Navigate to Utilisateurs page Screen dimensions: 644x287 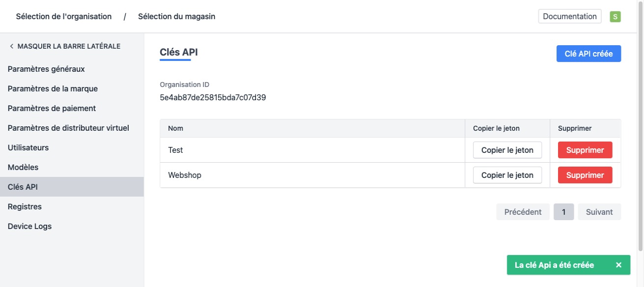click(28, 147)
